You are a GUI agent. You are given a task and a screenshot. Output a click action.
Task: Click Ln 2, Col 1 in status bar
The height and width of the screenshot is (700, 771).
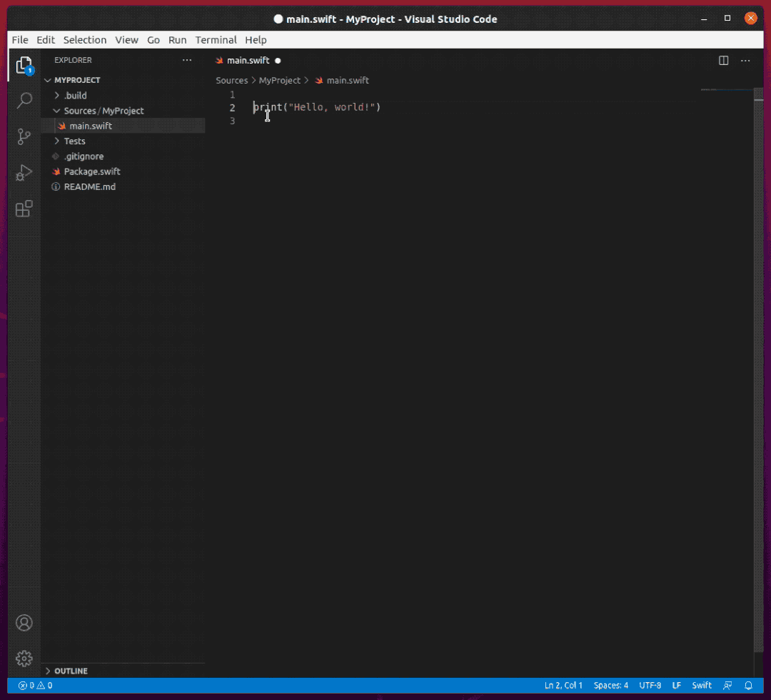[x=563, y=685]
